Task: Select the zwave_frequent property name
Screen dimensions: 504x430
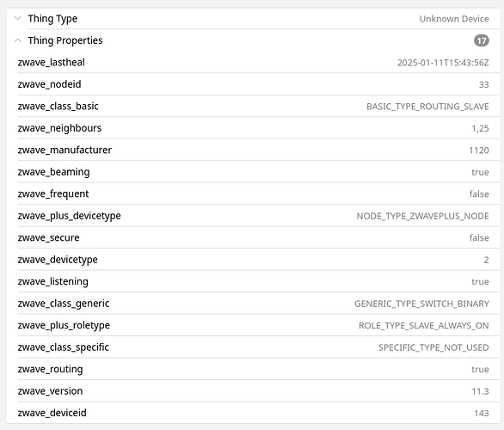Action: tap(53, 193)
